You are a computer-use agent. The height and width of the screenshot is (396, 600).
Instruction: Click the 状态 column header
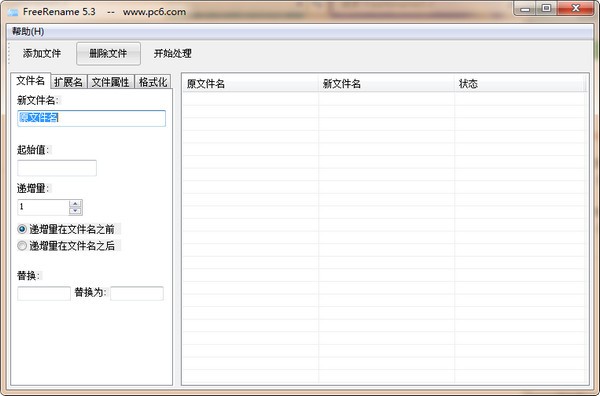tap(521, 84)
